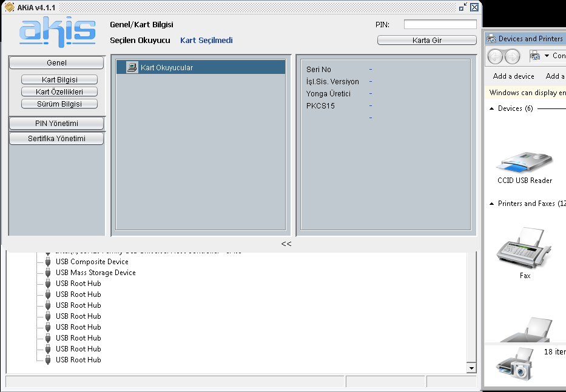Click the USB Composite Device plug icon
566x392 pixels.
(x=49, y=262)
